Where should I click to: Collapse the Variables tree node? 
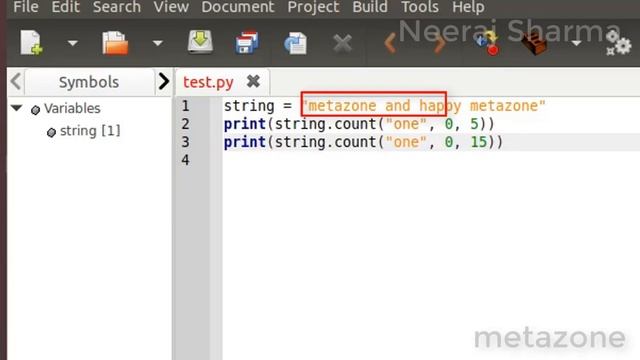pyautogui.click(x=17, y=108)
